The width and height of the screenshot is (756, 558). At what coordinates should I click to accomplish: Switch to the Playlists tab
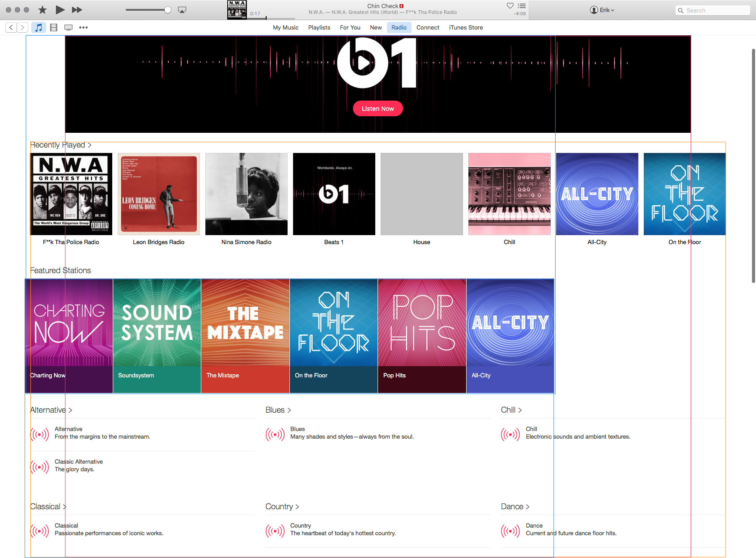tap(319, 27)
